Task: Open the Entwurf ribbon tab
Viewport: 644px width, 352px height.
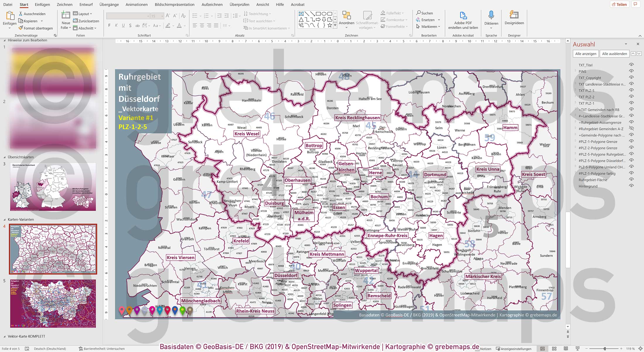Action: [86, 4]
